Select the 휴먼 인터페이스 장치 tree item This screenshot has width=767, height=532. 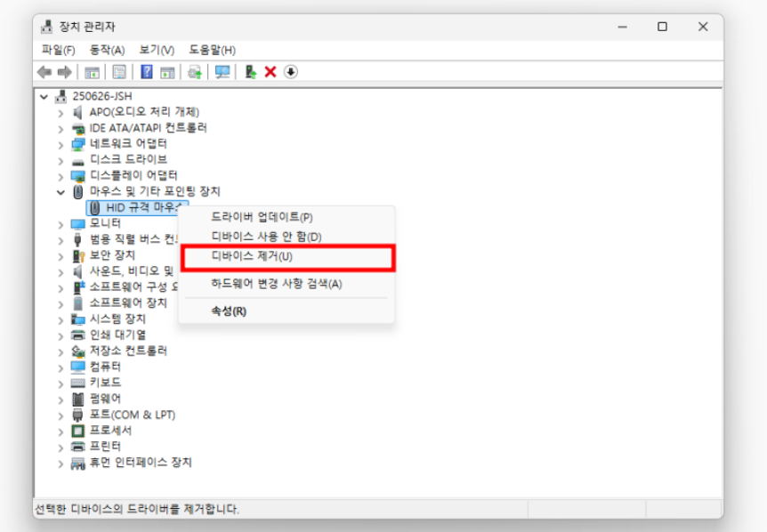tap(140, 463)
